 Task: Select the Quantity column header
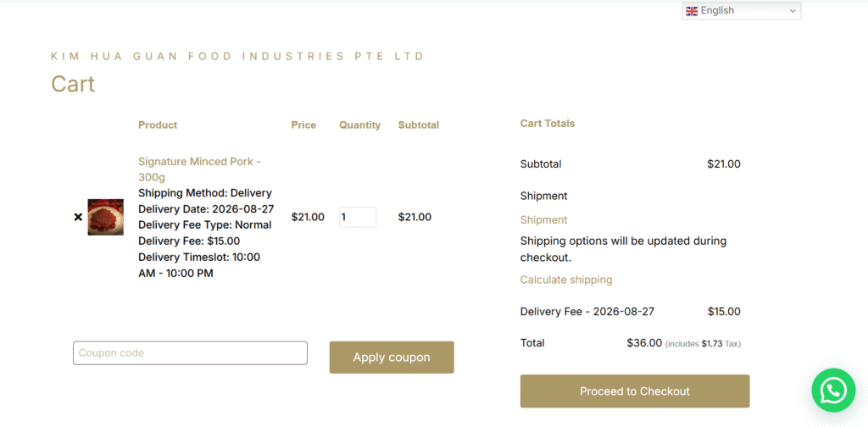point(359,125)
